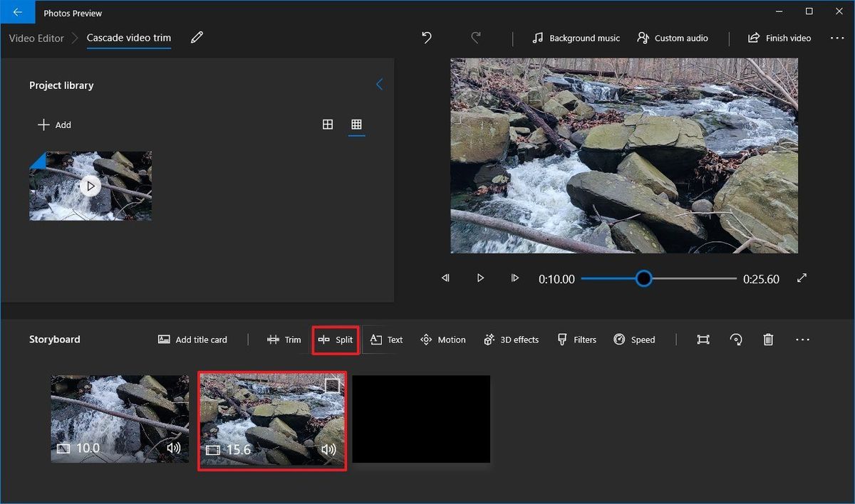Viewport: 855px width, 504px height.
Task: Select the Split tool in the storyboard toolbar
Action: pyautogui.click(x=335, y=340)
